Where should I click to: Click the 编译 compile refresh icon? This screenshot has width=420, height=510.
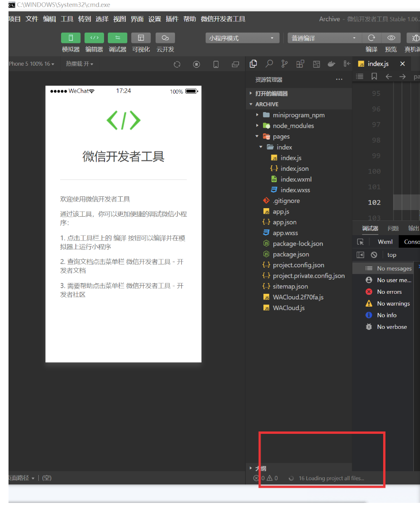coord(371,38)
